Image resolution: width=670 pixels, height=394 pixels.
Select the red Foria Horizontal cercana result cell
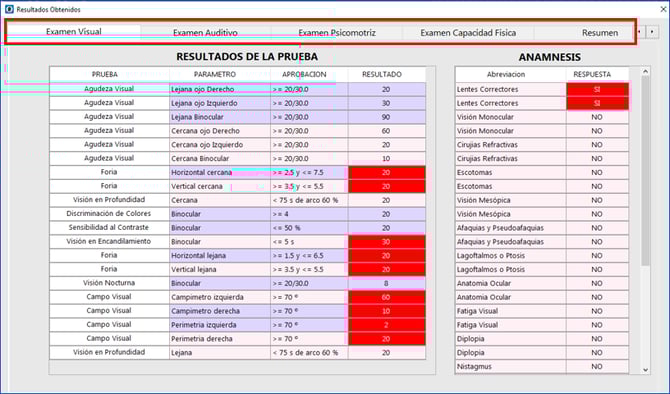(x=387, y=173)
